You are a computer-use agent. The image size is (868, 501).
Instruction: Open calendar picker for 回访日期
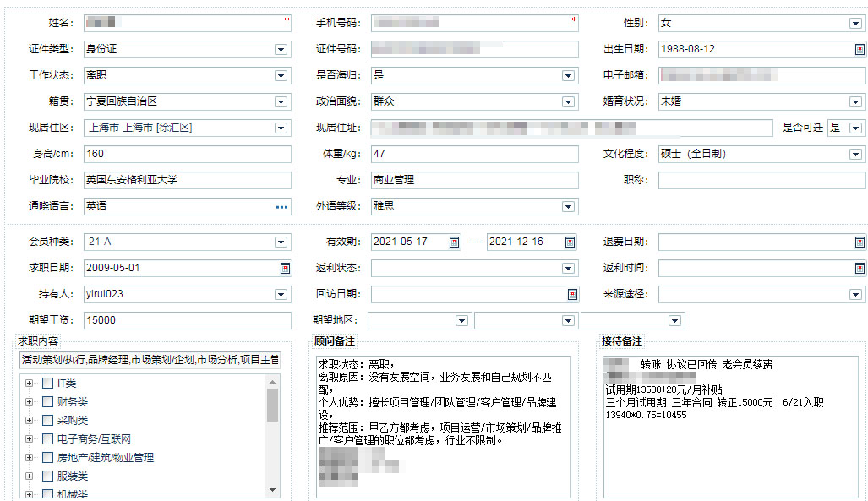click(x=572, y=294)
